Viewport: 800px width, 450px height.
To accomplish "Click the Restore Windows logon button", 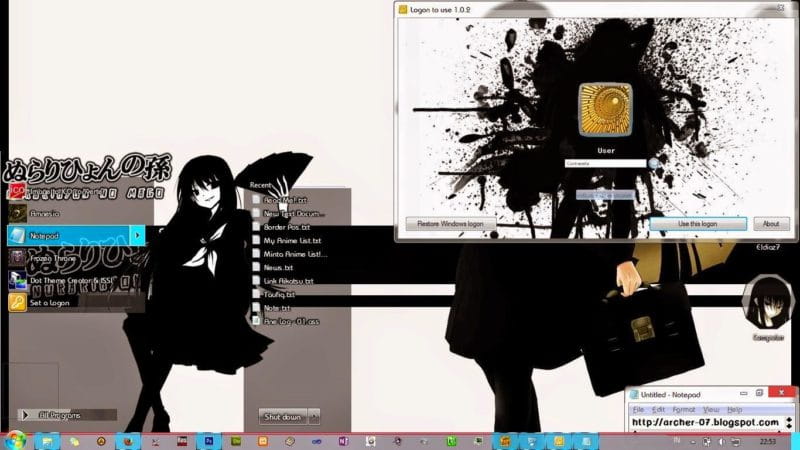I will coord(450,224).
